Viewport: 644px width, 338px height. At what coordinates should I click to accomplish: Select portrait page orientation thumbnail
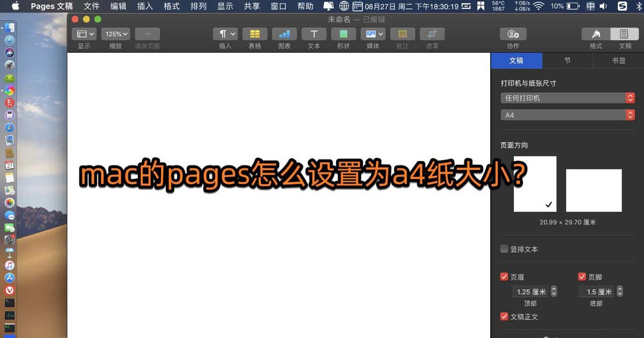tap(535, 183)
